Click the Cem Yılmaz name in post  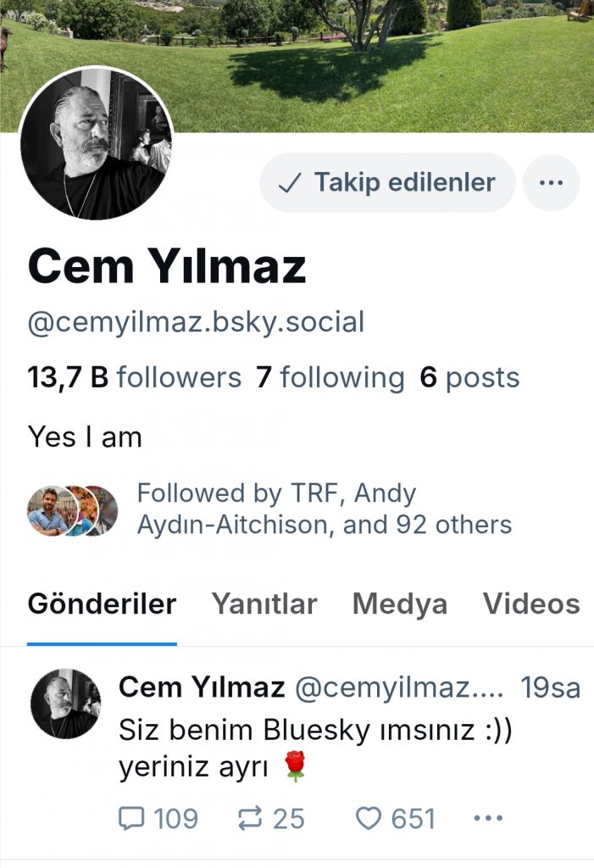coord(202,687)
